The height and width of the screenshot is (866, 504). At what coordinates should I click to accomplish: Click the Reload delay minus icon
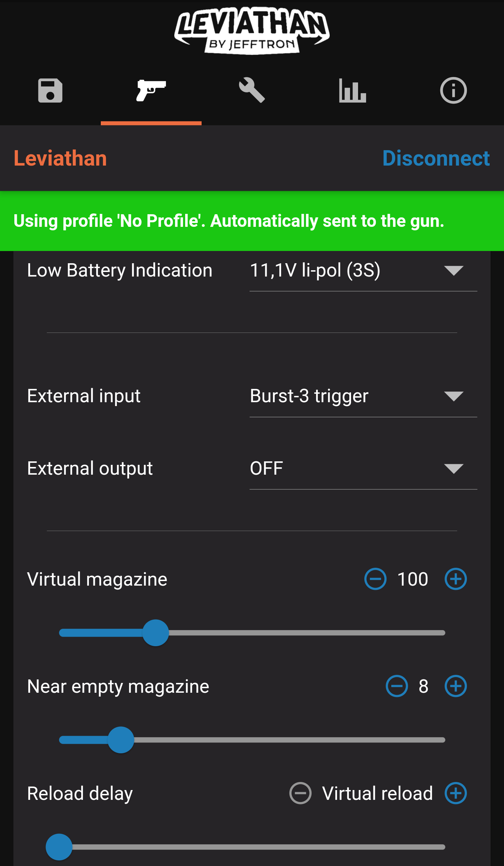300,793
